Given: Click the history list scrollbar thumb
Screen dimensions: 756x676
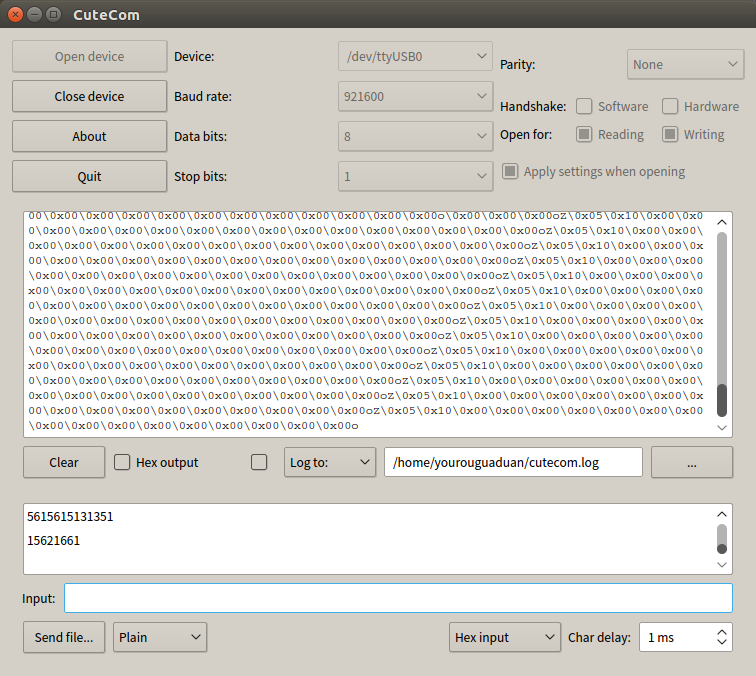Looking at the screenshot, I should (x=722, y=549).
